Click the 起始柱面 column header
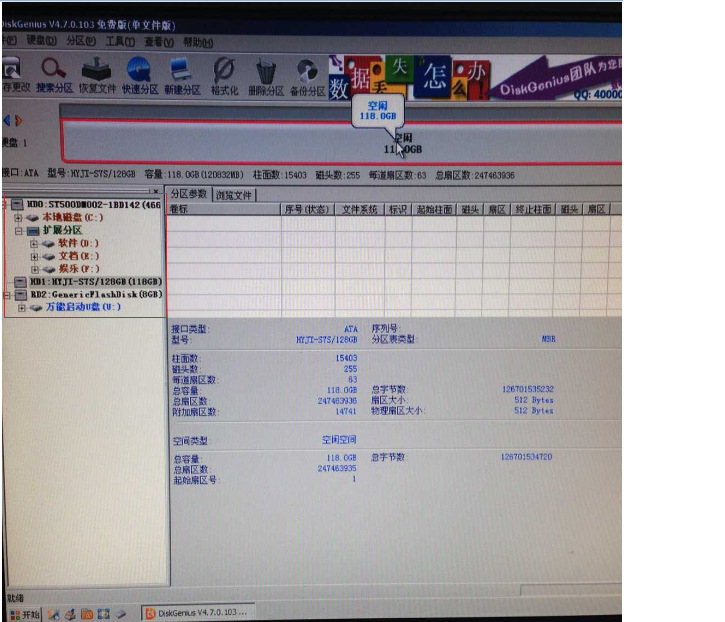The image size is (725, 622). point(434,209)
